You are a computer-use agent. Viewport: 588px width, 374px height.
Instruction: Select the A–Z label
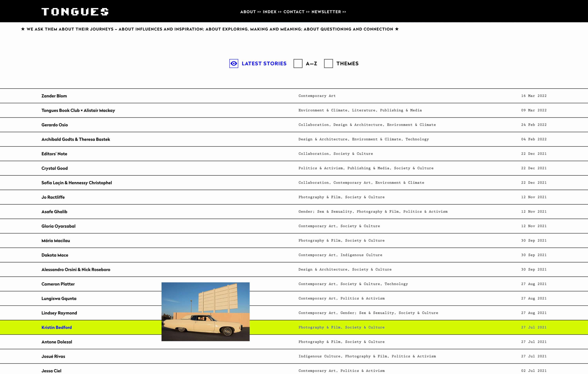pyautogui.click(x=311, y=64)
